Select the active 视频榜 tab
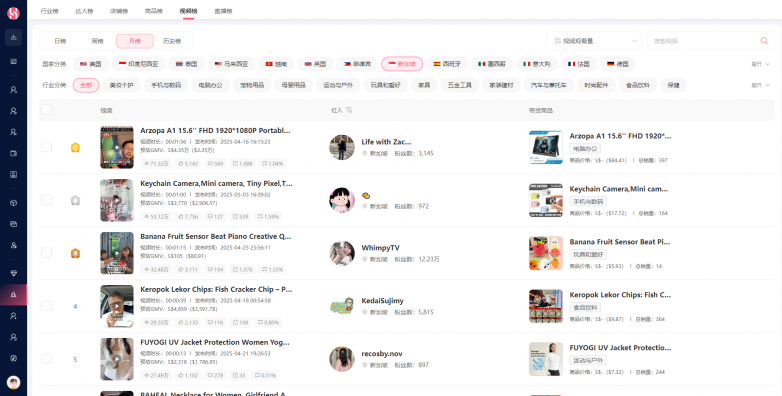 (x=188, y=11)
